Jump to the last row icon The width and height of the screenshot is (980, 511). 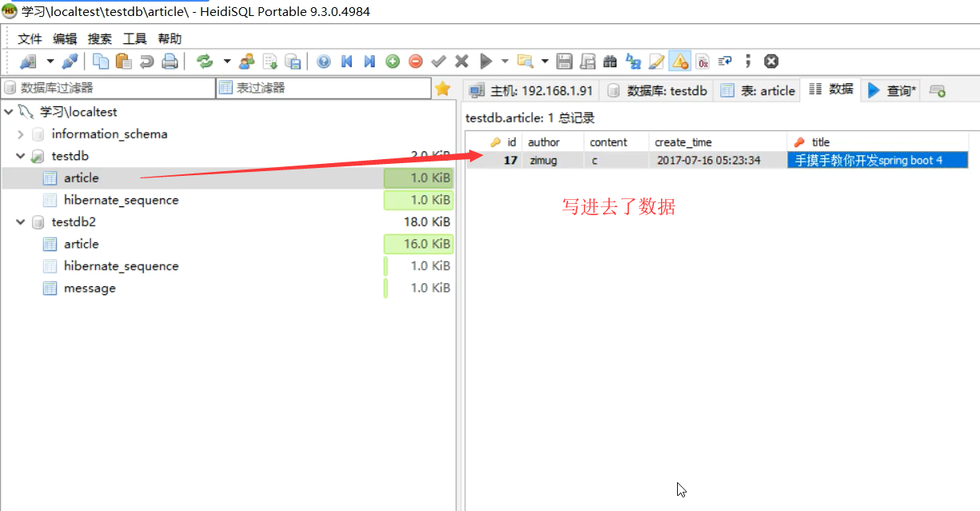click(x=369, y=62)
